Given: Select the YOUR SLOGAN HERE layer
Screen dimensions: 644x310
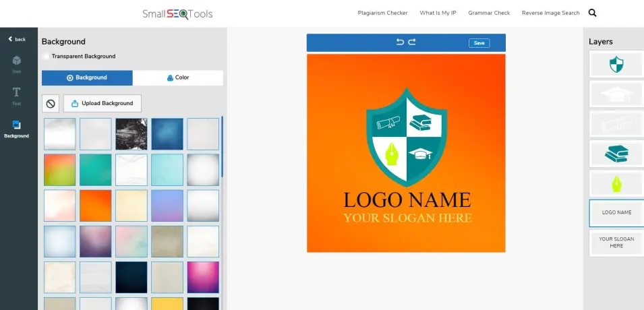Looking at the screenshot, I should coord(616,243).
